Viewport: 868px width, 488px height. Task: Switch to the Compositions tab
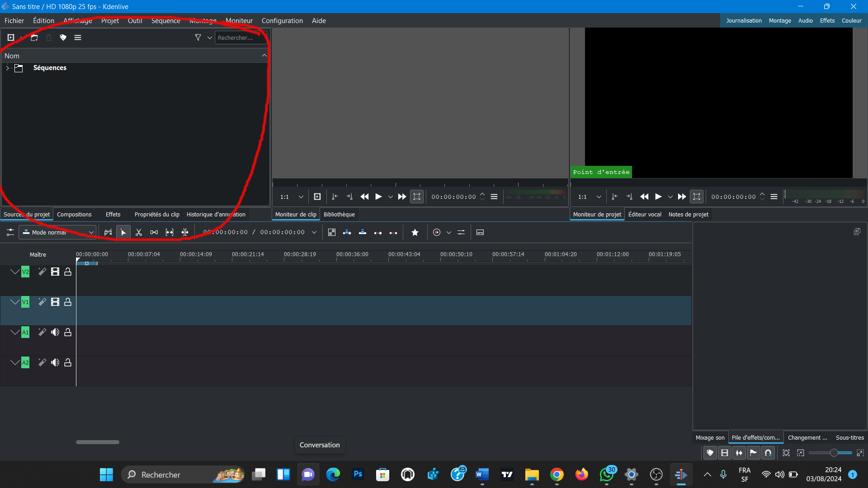pyautogui.click(x=74, y=214)
